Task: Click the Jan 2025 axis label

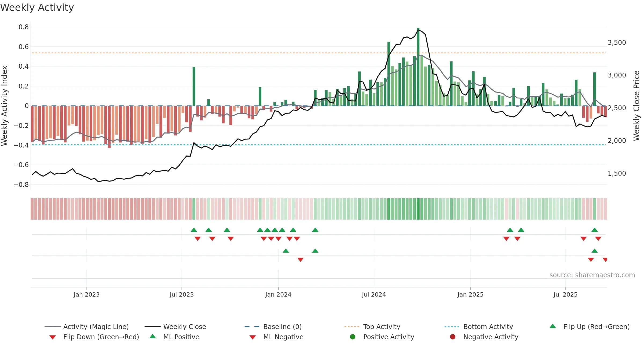Action: (470, 294)
